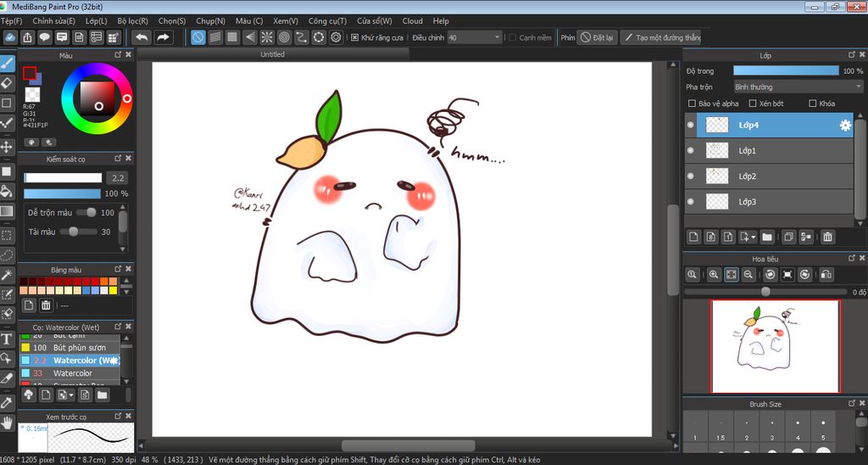Hide Lớp4 layer visibility
The image size is (868, 465).
(690, 126)
